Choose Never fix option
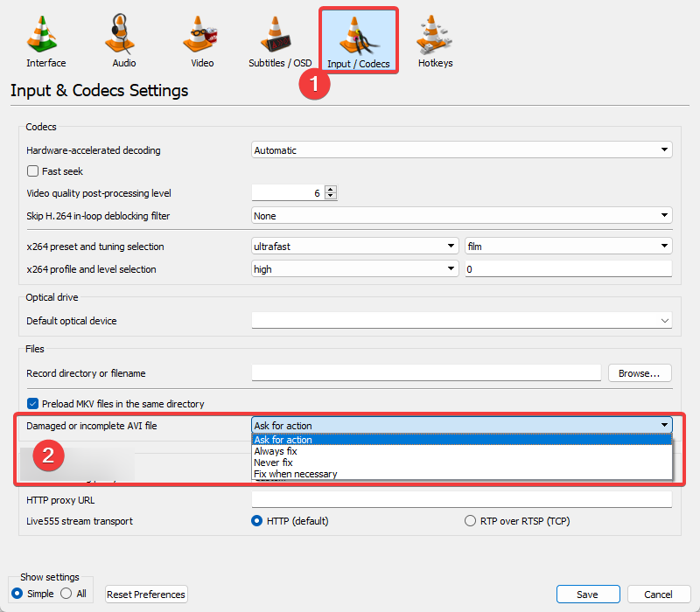The width and height of the screenshot is (700, 612). pos(462,462)
